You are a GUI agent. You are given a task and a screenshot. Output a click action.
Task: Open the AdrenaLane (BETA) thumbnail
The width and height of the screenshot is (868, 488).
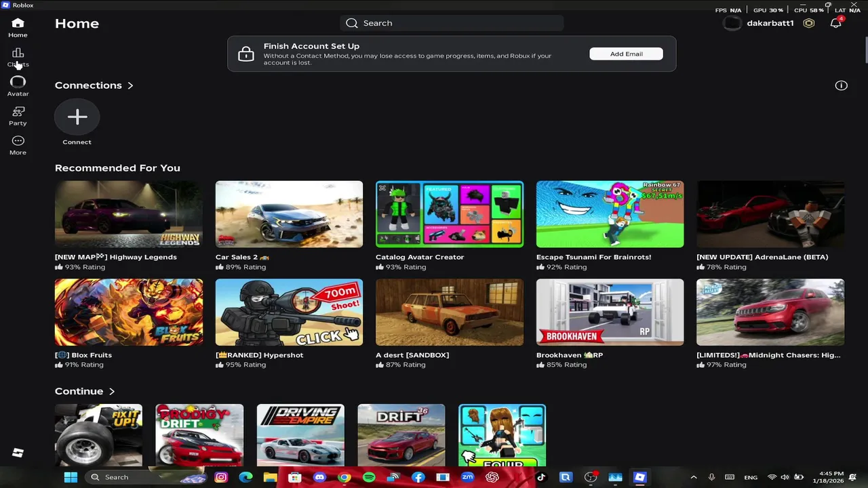(770, 214)
